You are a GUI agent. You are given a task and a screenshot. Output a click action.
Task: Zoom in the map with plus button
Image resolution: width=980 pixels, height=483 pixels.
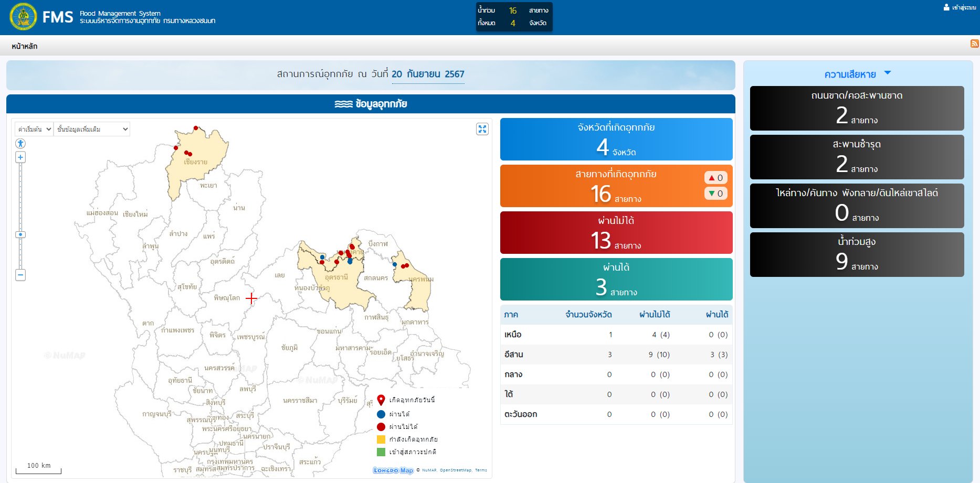point(20,157)
